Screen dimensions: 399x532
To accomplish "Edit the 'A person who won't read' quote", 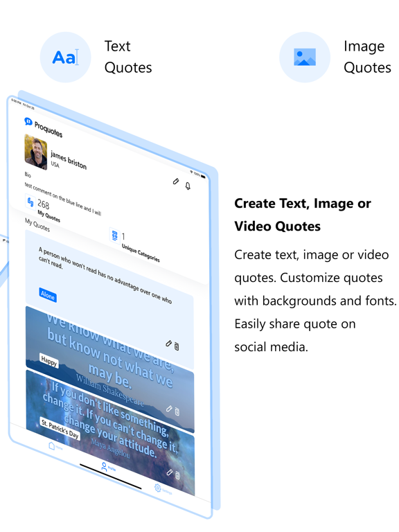I will (x=168, y=344).
